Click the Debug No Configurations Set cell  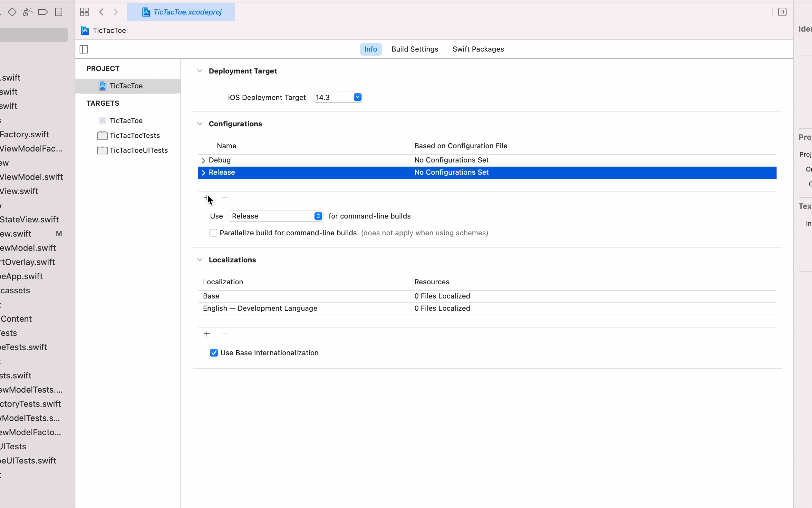tap(451, 160)
